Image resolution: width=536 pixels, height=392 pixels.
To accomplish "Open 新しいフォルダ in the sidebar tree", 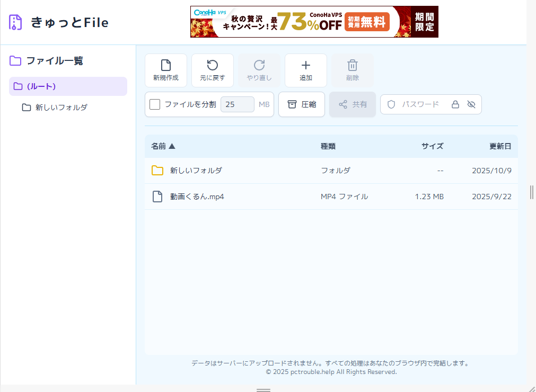I will tap(61, 108).
